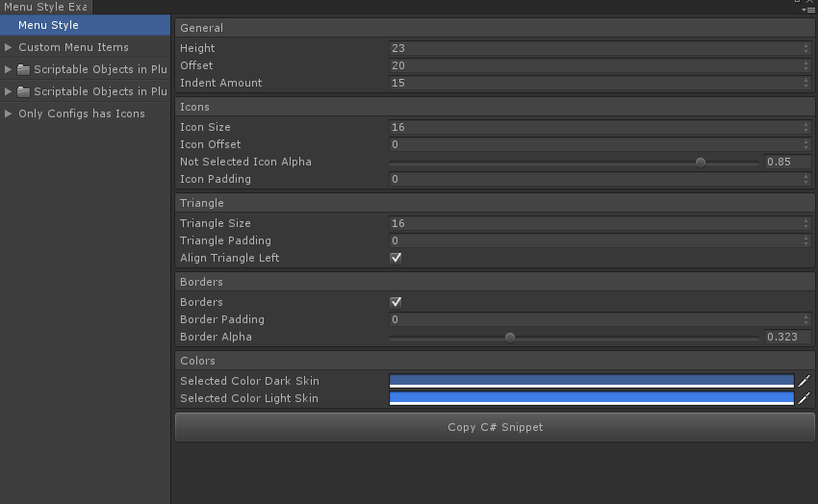Viewport: 818px width, 504px height.
Task: Click the Selected Color Dark Skin label
Action: pos(249,381)
